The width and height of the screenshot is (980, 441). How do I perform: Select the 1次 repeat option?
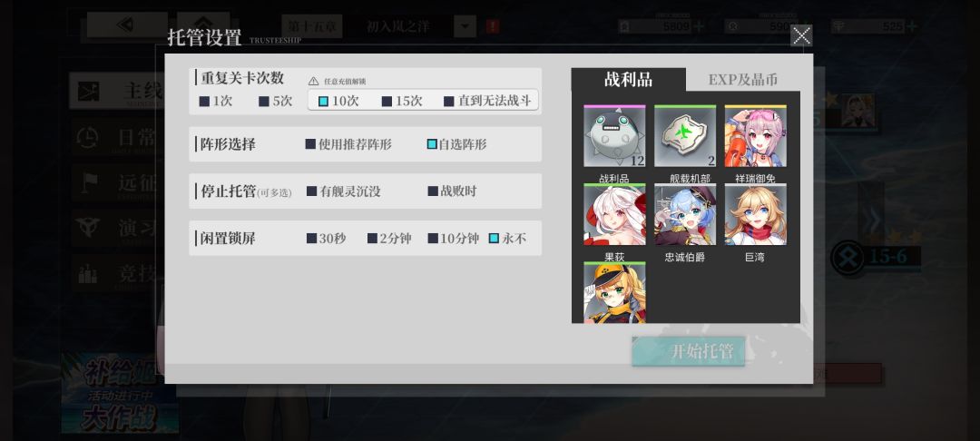(x=216, y=102)
